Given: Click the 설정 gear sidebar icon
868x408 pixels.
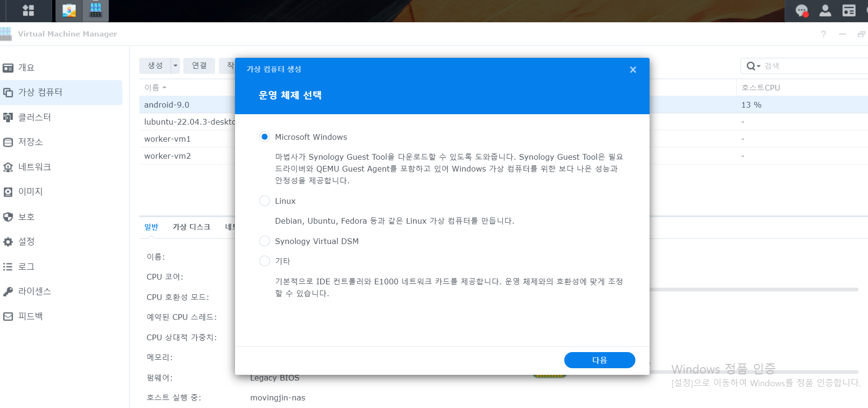Looking at the screenshot, I should point(8,242).
